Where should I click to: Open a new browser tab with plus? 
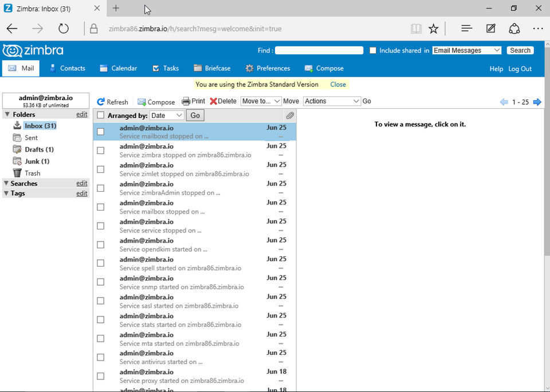(116, 9)
